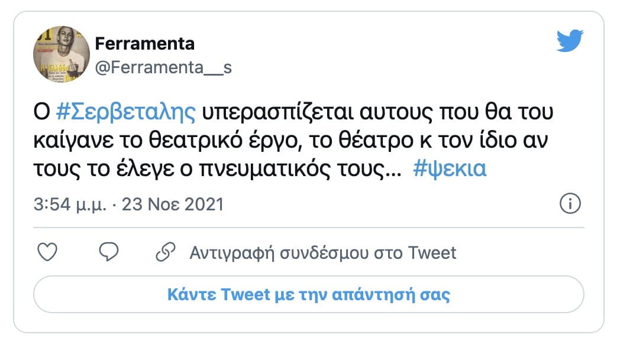Screen dimensions: 620x364
Task: Open the @Ferramenta__s handle link
Action: 163,67
